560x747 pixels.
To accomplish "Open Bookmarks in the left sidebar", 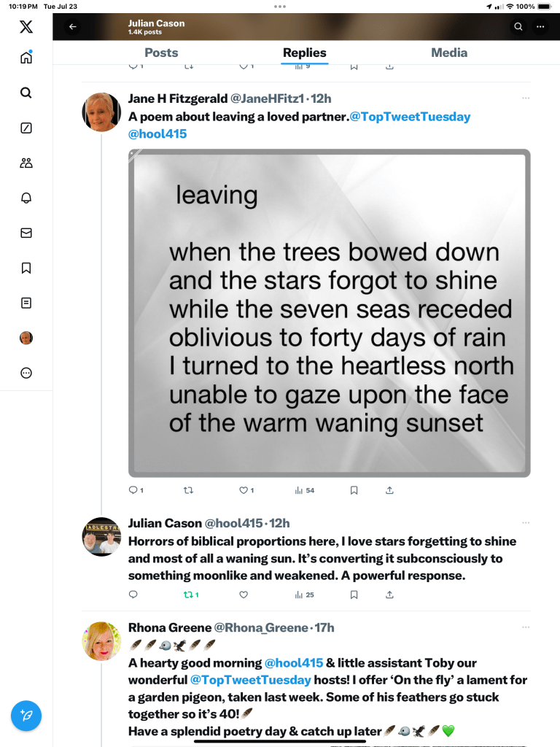I will pos(26,268).
